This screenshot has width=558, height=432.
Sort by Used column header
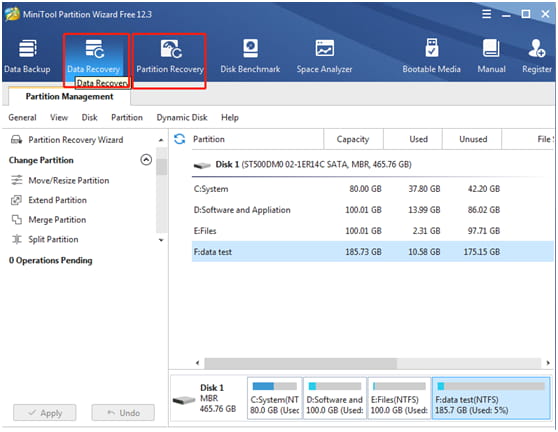click(418, 139)
